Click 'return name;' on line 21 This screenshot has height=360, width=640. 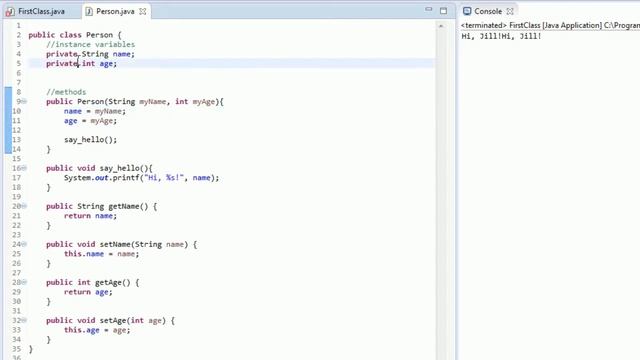(90, 216)
